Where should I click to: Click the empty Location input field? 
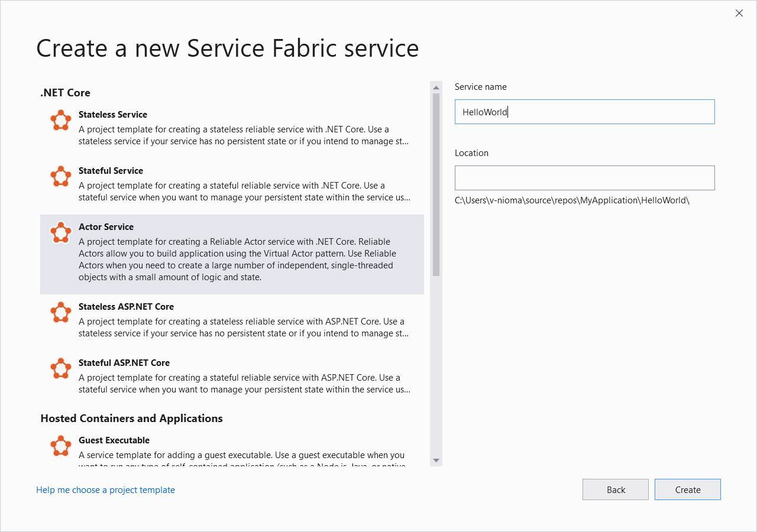tap(584, 177)
